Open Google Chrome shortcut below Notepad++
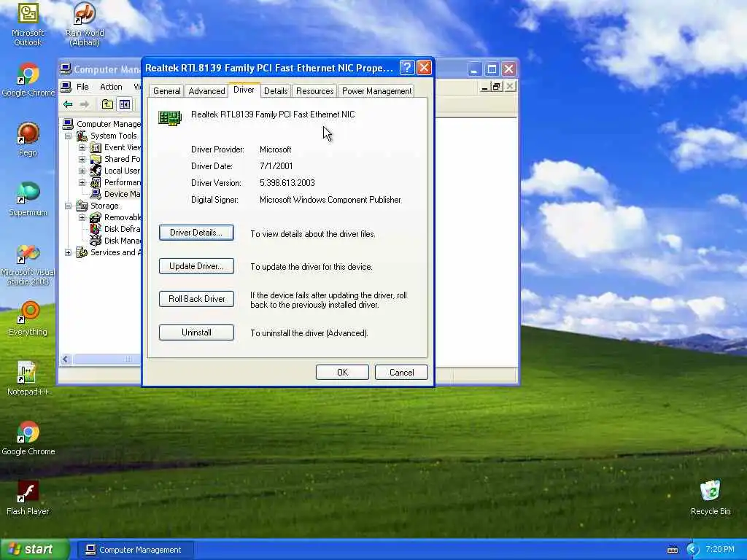The width and height of the screenshot is (747, 560). (28, 438)
